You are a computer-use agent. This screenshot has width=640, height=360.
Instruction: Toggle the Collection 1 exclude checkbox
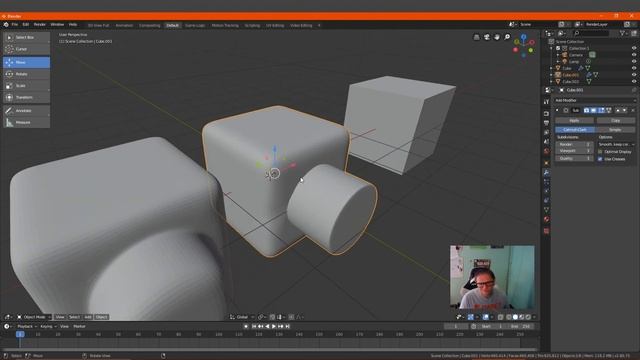point(558,48)
